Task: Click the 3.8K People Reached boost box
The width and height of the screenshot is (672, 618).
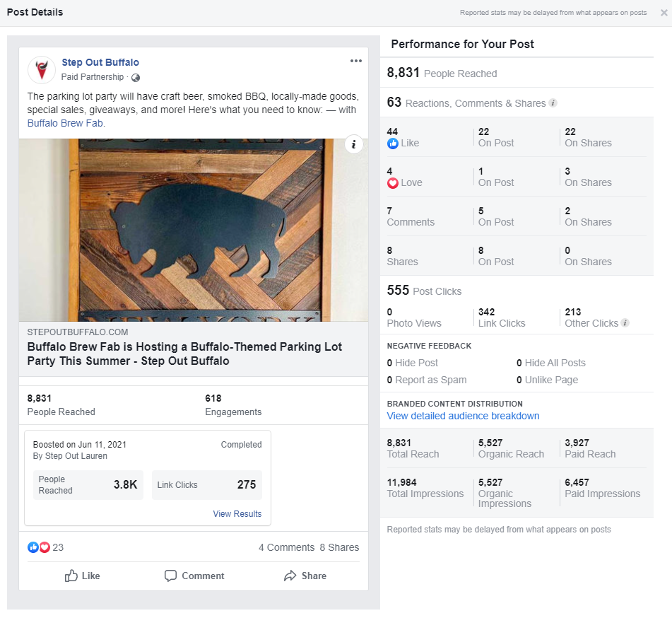Action: [x=88, y=484]
